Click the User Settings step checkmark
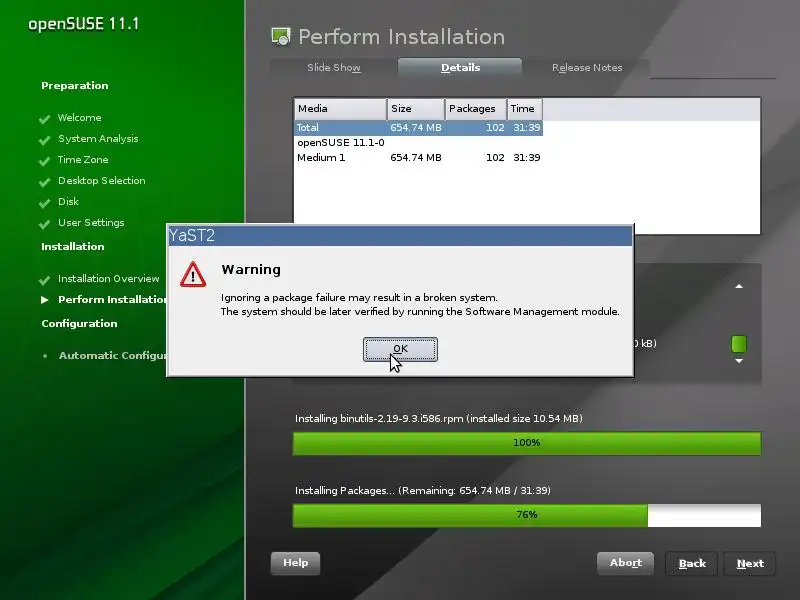This screenshot has width=800, height=600. coord(44,223)
